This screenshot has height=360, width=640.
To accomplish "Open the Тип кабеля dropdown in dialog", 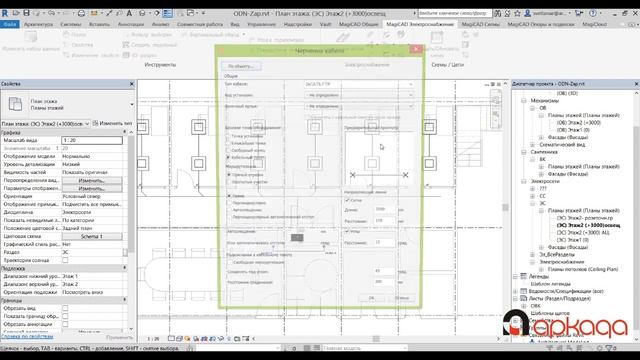I will tap(359, 84).
